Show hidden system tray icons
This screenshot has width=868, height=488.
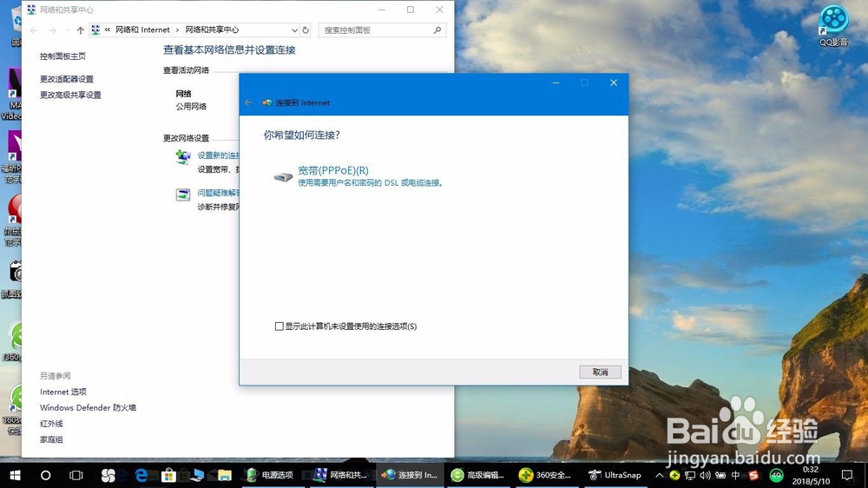coord(660,475)
